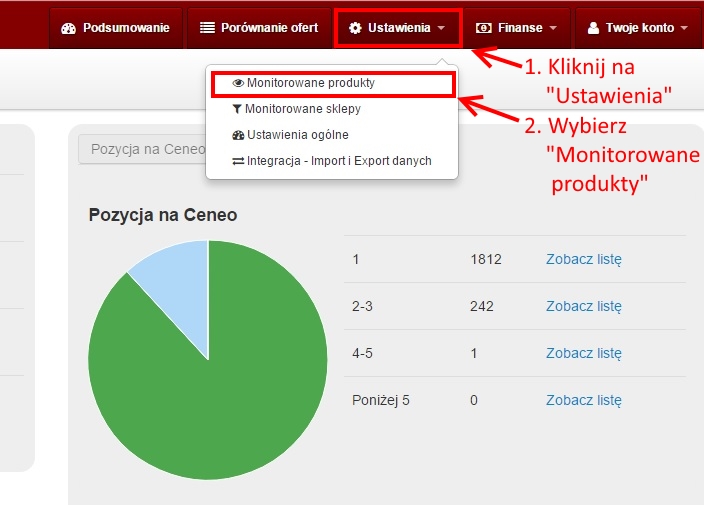
Task: Open the Pozycja na Ceneo selector box
Action: 142,149
